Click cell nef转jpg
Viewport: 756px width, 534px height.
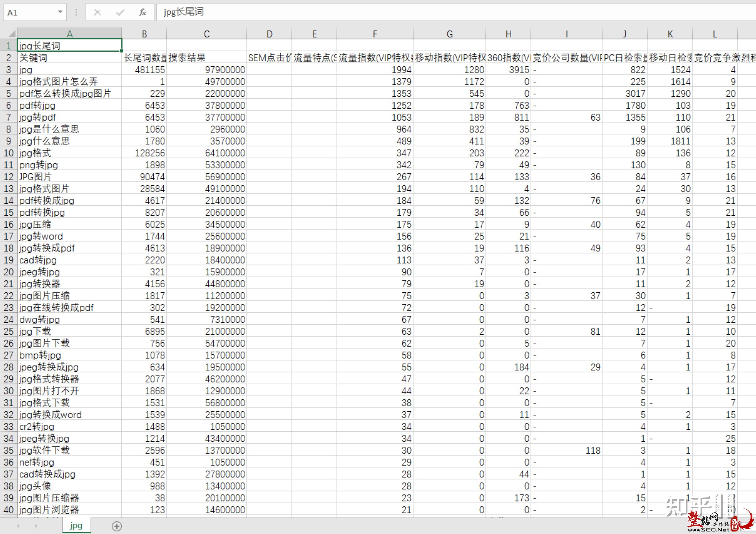(x=69, y=462)
